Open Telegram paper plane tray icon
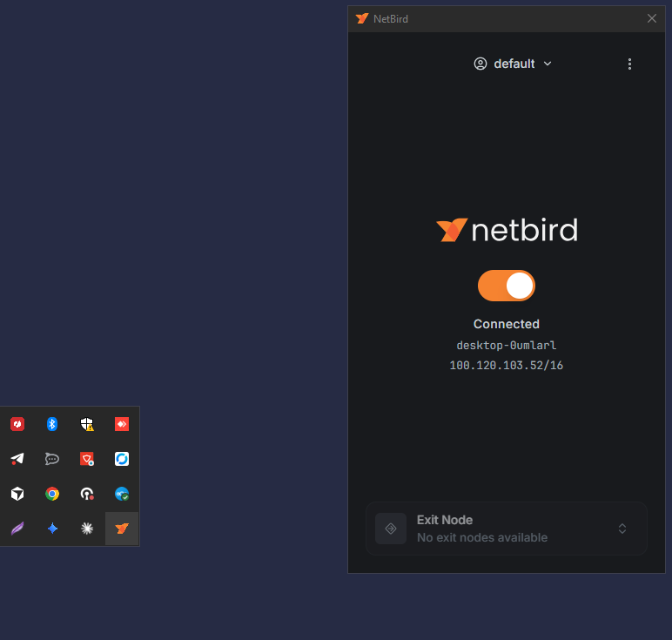Viewport: 672px width, 640px height. (x=17, y=459)
